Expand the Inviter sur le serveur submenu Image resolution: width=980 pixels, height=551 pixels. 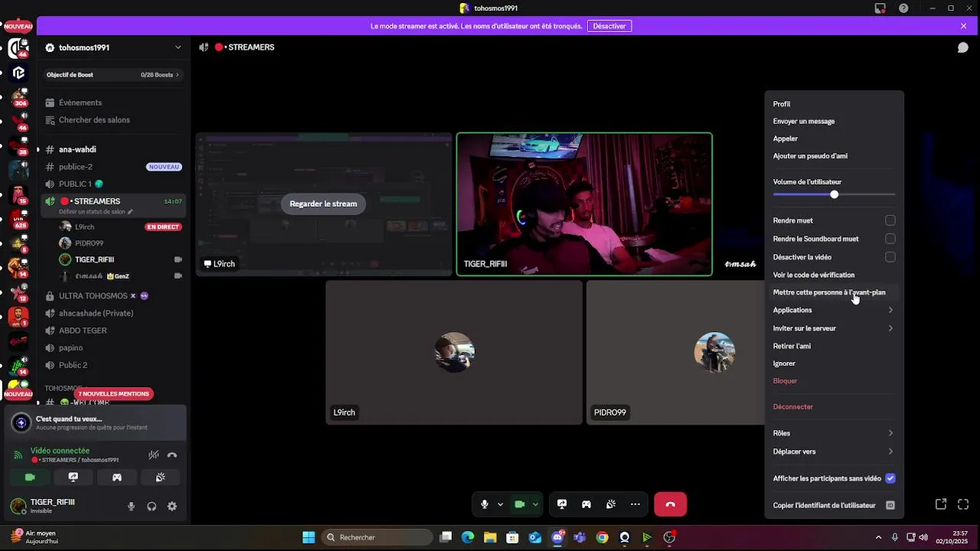click(x=834, y=328)
